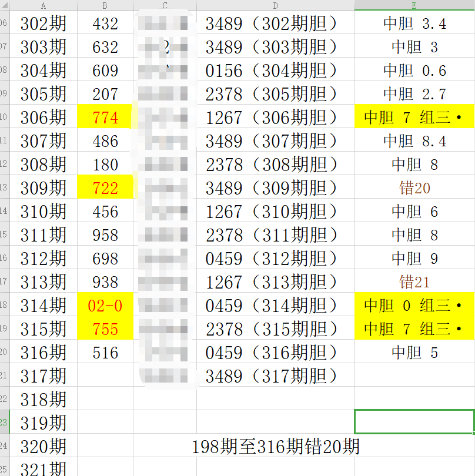Image resolution: width=475 pixels, height=476 pixels.
Task: Click value 632 in column B
Action: pyautogui.click(x=105, y=47)
